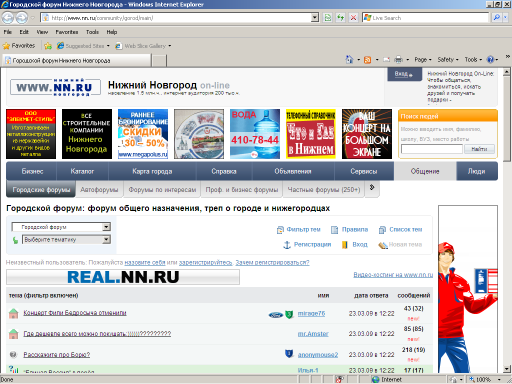Click the Регистрация link
This screenshot has width=512, height=384.
click(x=312, y=244)
